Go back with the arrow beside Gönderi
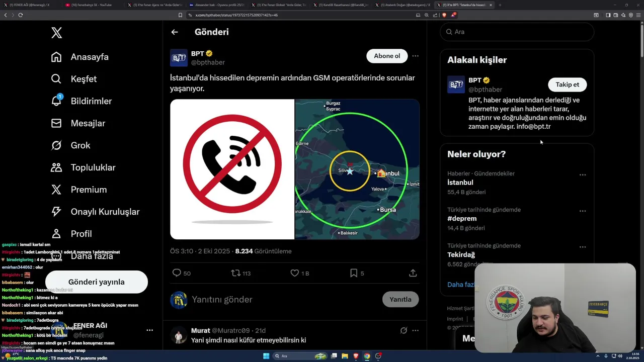Screen dimensions: 644x362 click(175, 32)
